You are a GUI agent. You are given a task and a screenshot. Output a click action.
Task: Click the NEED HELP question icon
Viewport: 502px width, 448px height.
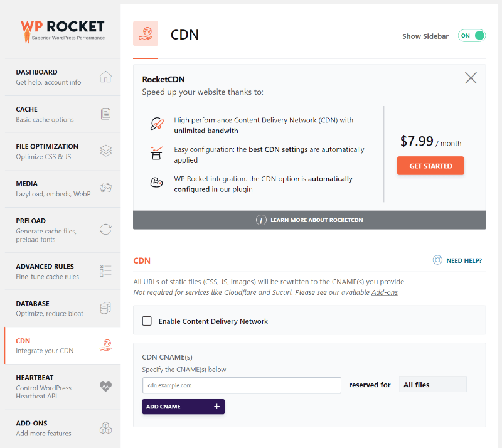coord(437,260)
